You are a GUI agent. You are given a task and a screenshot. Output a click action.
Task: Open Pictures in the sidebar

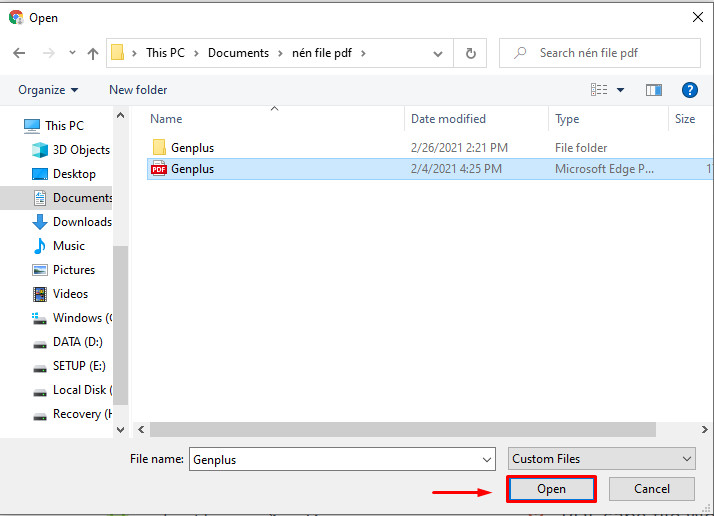point(74,270)
